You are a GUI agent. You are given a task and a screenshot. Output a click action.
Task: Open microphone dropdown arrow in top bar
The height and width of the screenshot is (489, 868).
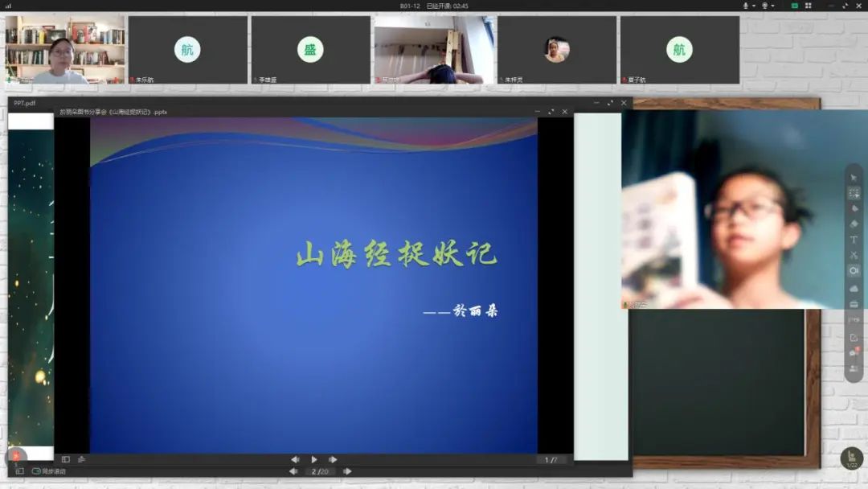pos(754,6)
